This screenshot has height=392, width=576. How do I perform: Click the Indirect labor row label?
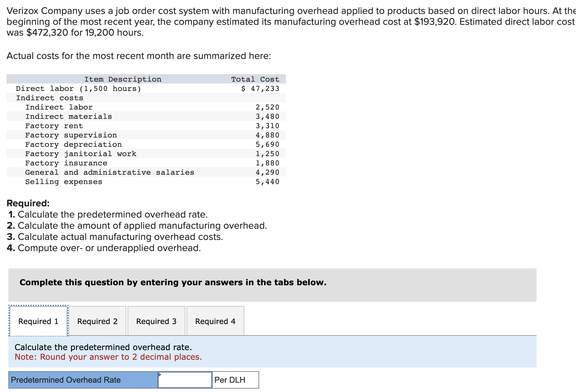point(59,107)
